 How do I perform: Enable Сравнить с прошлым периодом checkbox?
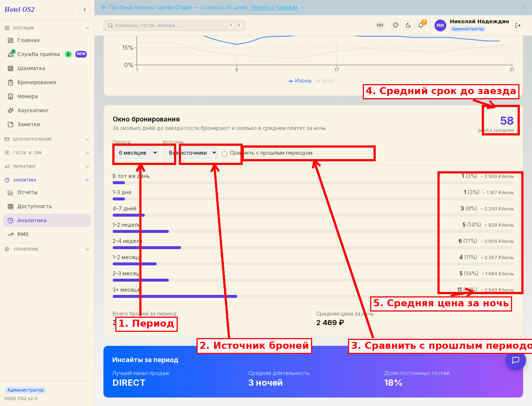tap(224, 154)
